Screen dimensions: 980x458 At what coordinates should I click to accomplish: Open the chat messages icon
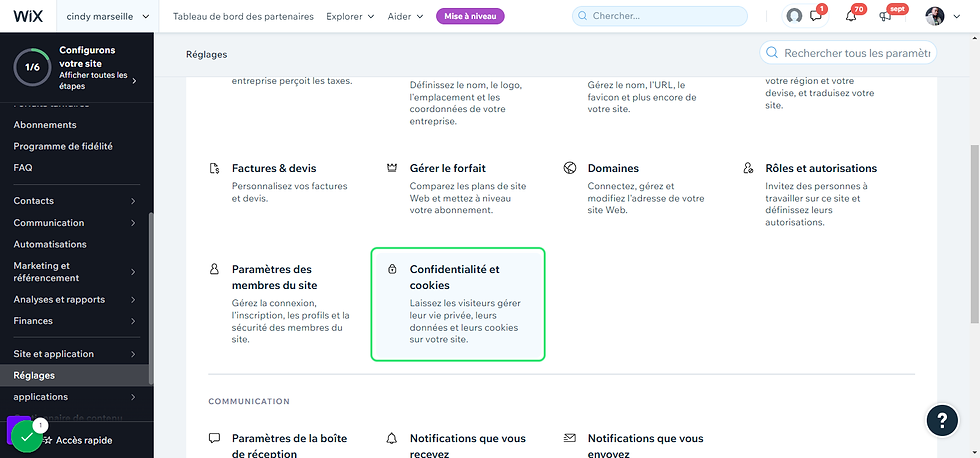pyautogui.click(x=816, y=16)
